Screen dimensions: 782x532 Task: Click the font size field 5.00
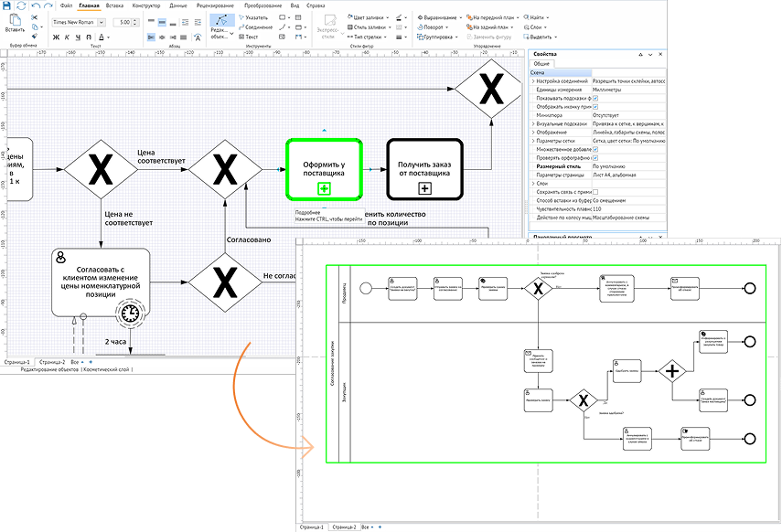click(x=123, y=23)
